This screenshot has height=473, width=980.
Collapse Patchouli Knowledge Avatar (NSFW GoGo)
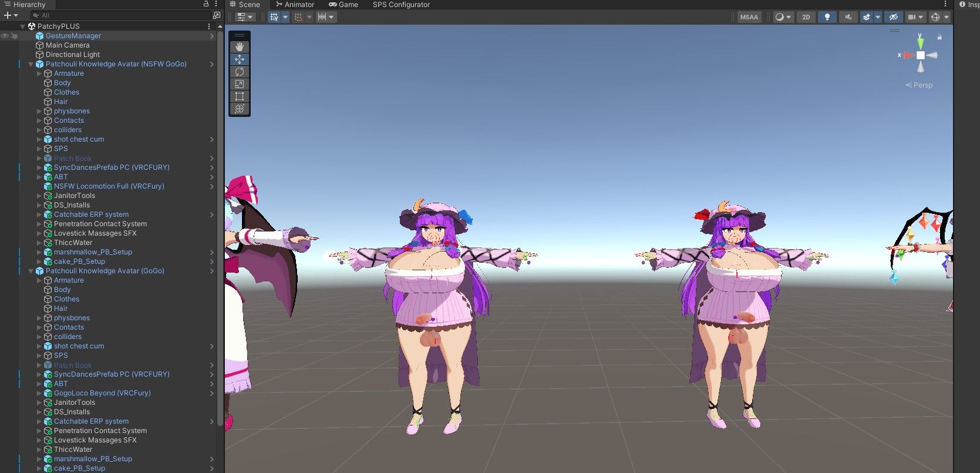[x=31, y=64]
